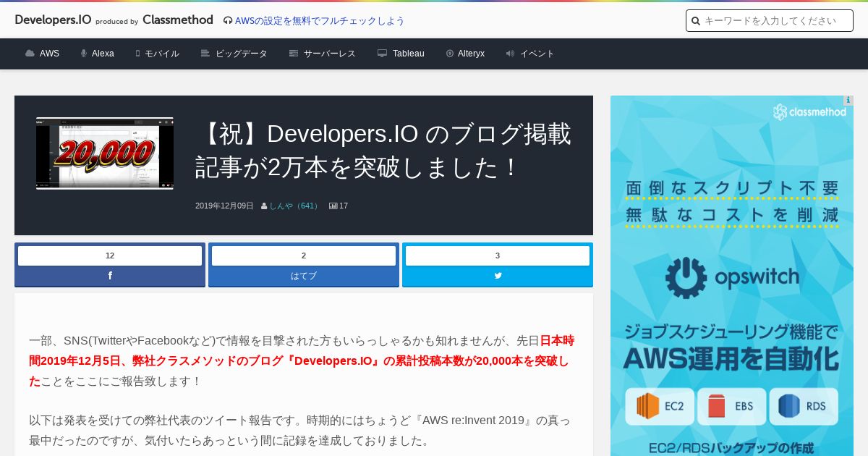Click the red highlighted 20,000本 announcement text
Image resolution: width=868 pixels, height=456 pixels.
302,360
